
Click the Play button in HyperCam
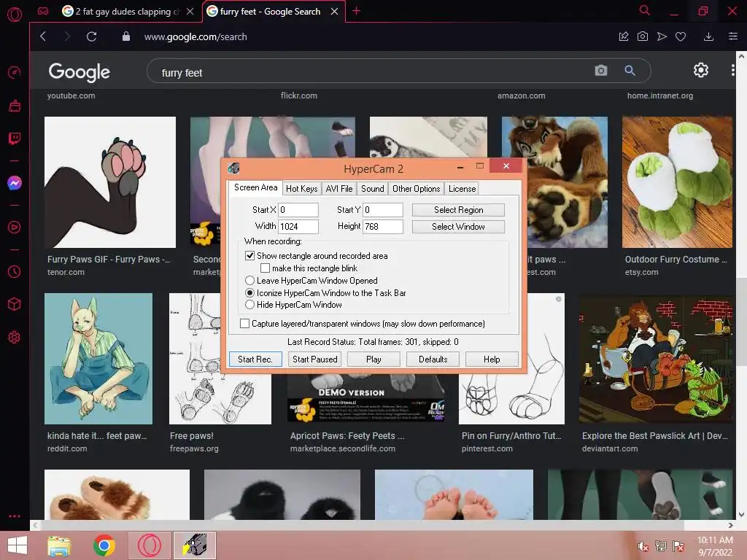tap(373, 359)
